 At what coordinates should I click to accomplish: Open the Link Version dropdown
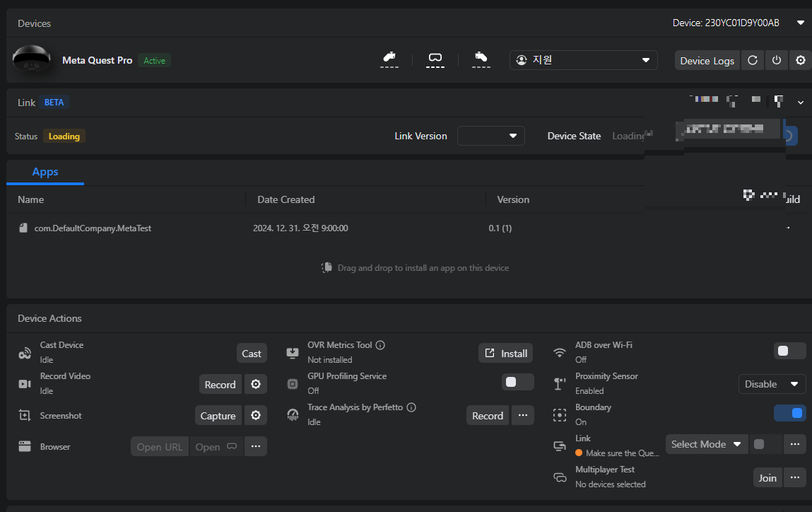point(491,136)
